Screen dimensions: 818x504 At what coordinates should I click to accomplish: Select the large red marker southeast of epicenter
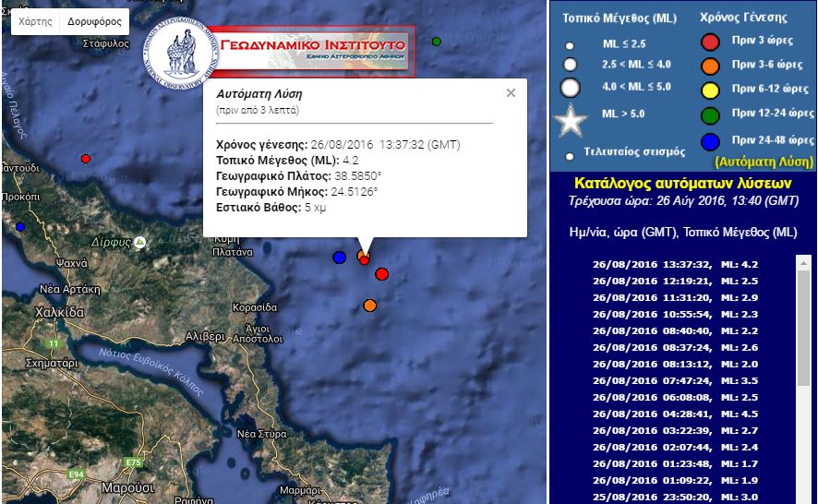tap(382, 274)
